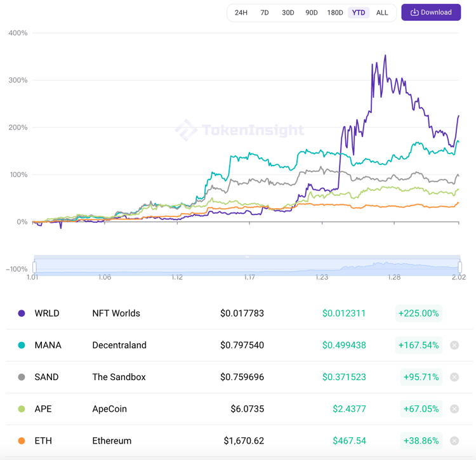Click the left range slider handle

(34, 267)
